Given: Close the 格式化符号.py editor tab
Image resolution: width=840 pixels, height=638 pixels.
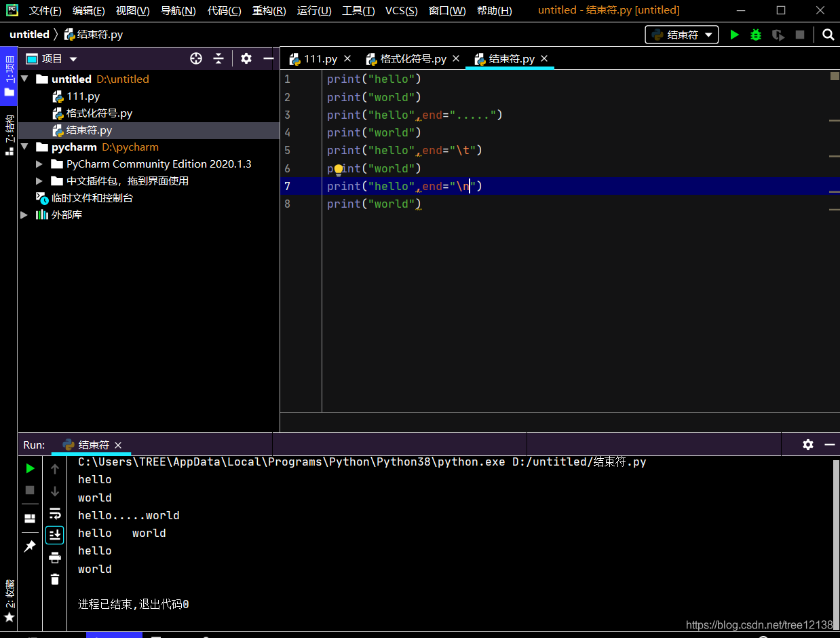Looking at the screenshot, I should click(x=456, y=59).
